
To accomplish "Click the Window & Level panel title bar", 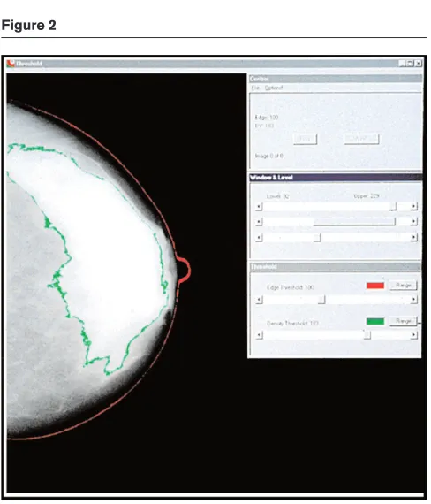I will pyautogui.click(x=336, y=178).
